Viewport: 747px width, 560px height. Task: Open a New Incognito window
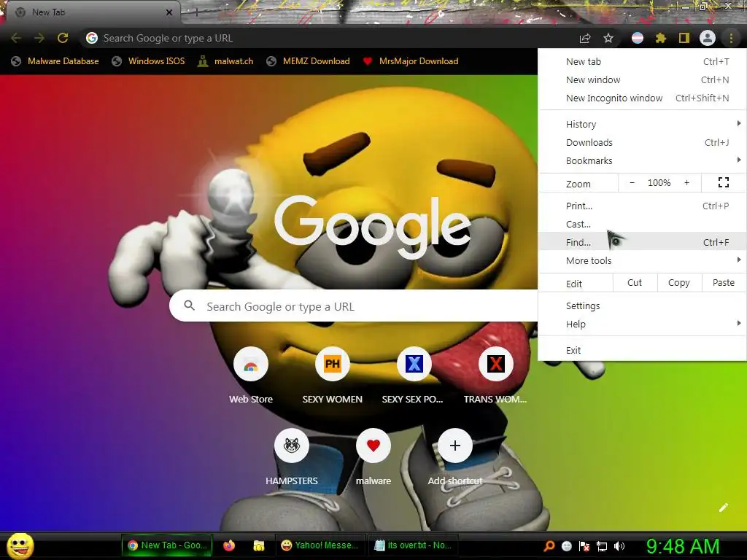pyautogui.click(x=642, y=98)
